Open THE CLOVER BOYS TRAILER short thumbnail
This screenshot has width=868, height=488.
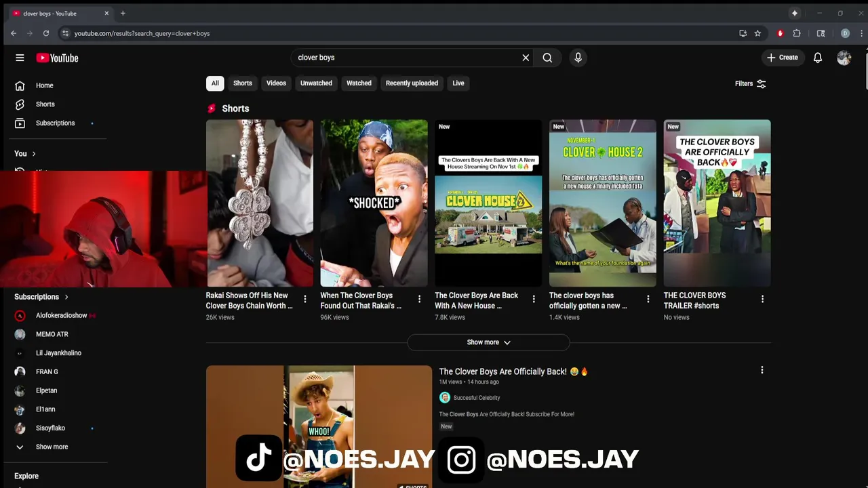coord(717,203)
